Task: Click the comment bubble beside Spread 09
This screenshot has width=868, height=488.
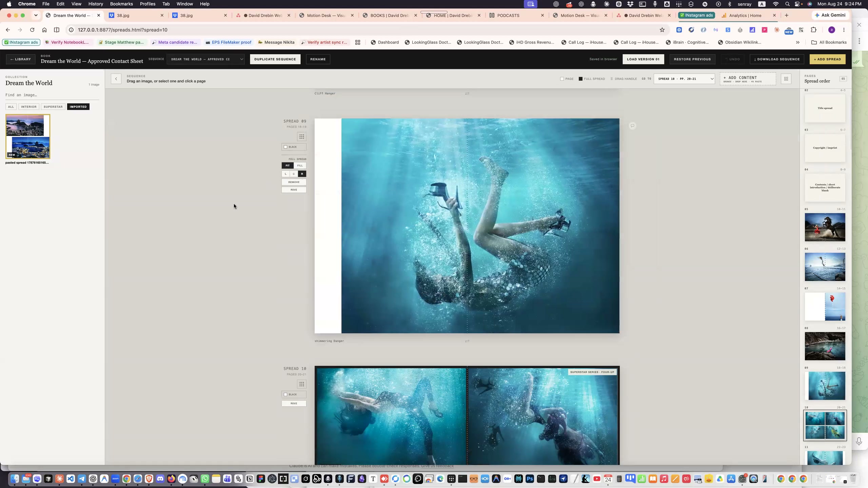Action: 632,126
